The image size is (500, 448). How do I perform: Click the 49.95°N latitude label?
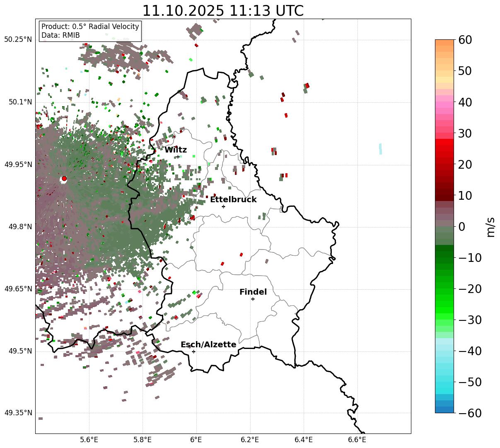pos(18,165)
